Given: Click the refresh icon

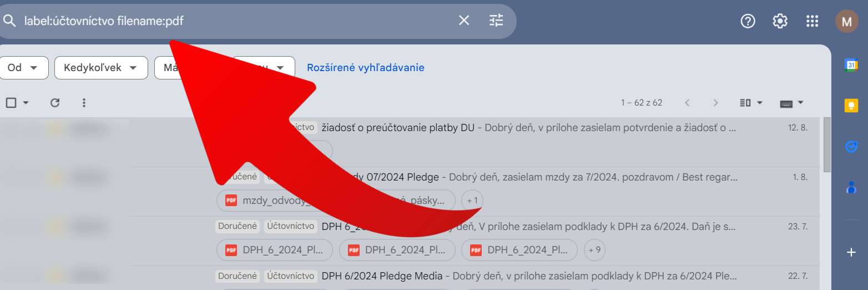Looking at the screenshot, I should [x=55, y=103].
